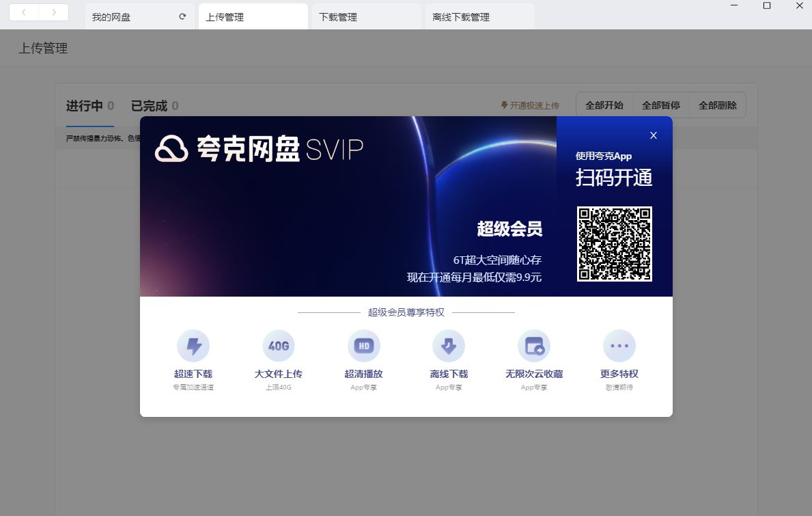The width and height of the screenshot is (812, 516).
Task: Go forward with the right arrow
Action: (54, 12)
